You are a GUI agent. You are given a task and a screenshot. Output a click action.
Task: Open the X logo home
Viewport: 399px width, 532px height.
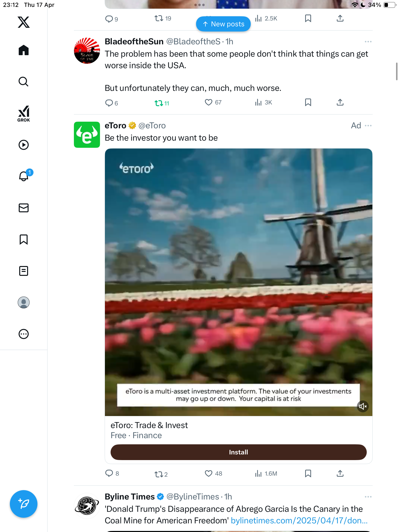pyautogui.click(x=24, y=22)
